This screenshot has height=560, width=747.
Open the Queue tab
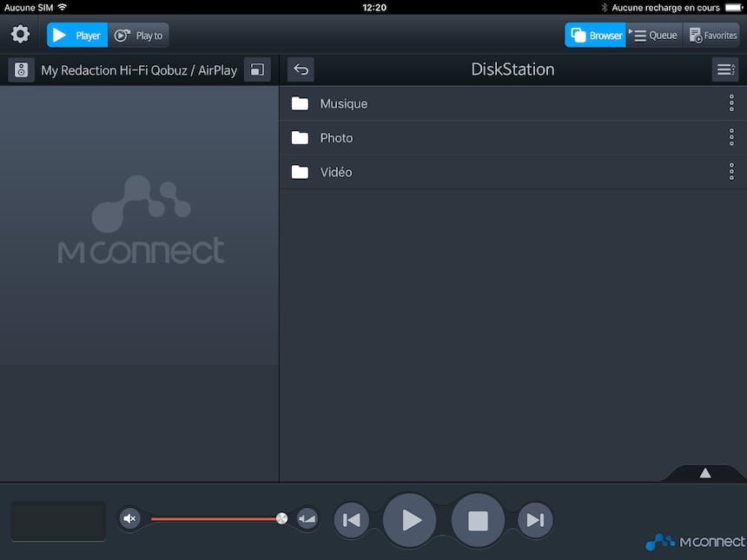pyautogui.click(x=654, y=36)
